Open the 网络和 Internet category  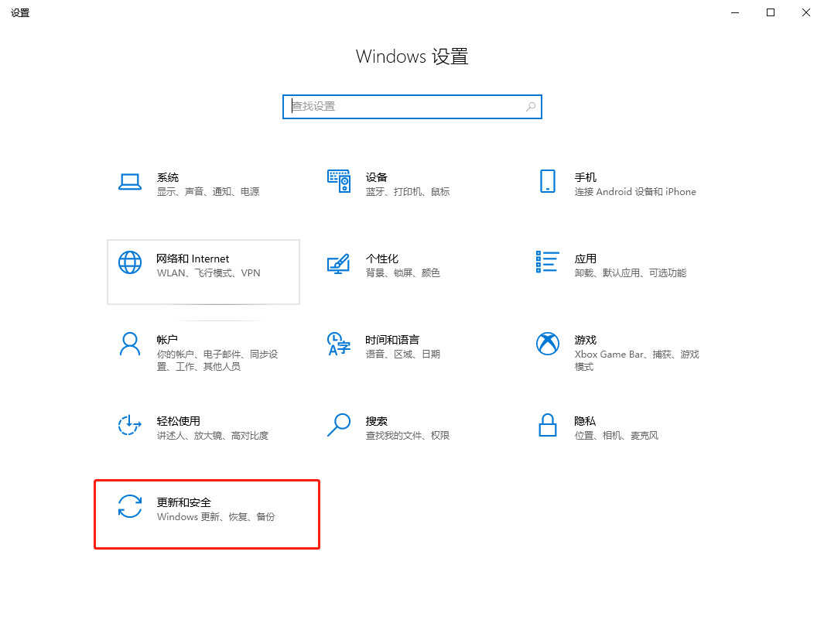203,272
